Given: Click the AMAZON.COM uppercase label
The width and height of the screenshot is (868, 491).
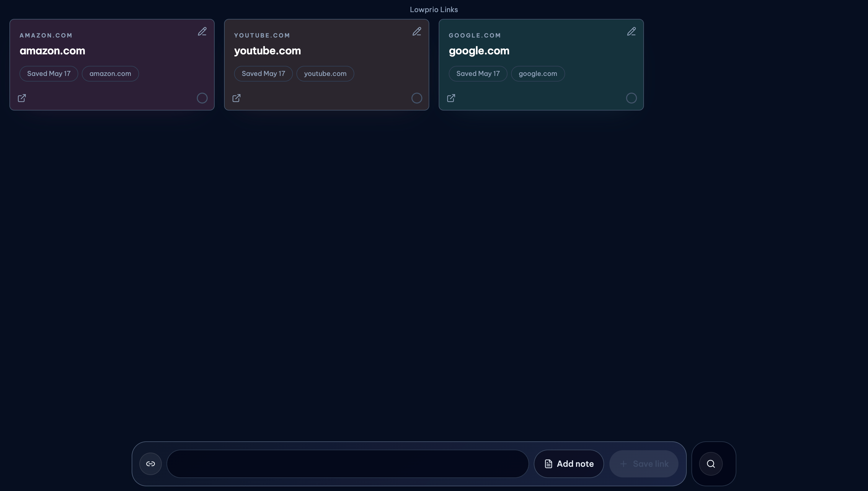Looking at the screenshot, I should click(x=46, y=35).
